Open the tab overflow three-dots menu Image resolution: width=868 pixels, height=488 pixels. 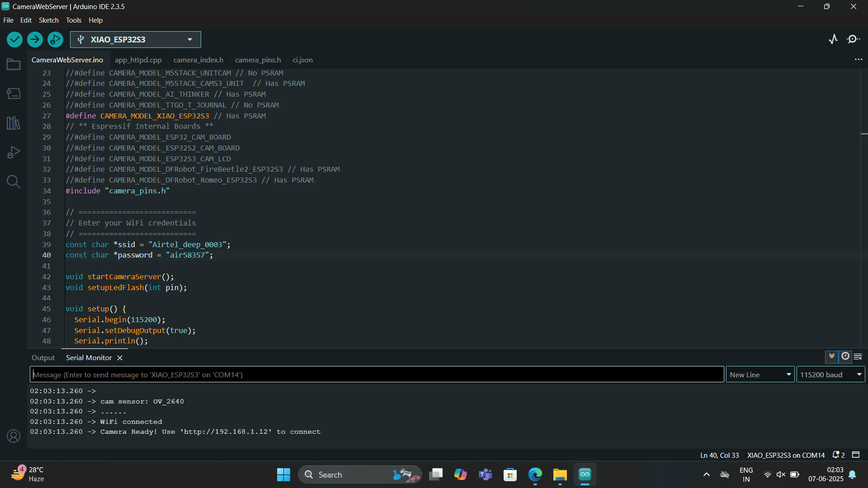pos(859,60)
